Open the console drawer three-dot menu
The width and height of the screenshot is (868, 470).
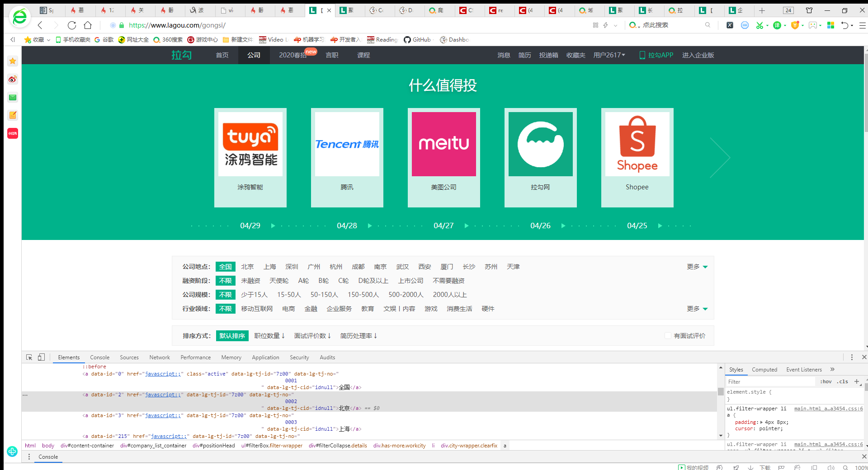click(29, 456)
